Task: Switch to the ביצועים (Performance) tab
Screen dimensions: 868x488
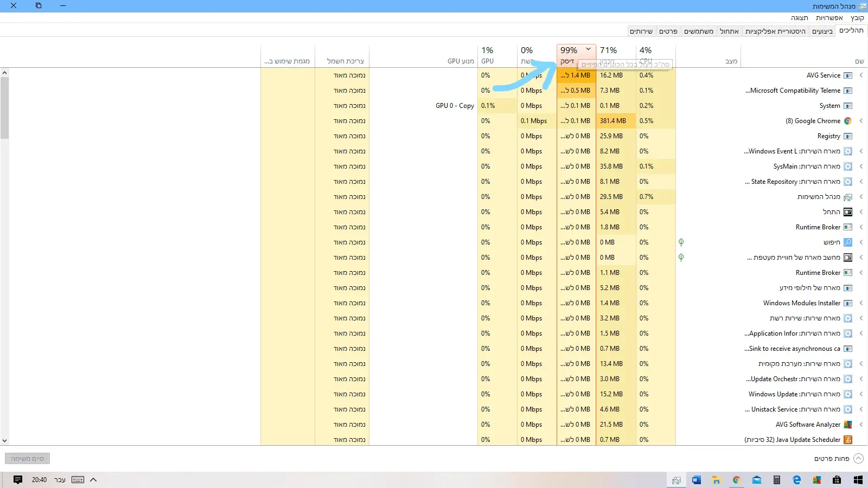Action: [x=822, y=31]
